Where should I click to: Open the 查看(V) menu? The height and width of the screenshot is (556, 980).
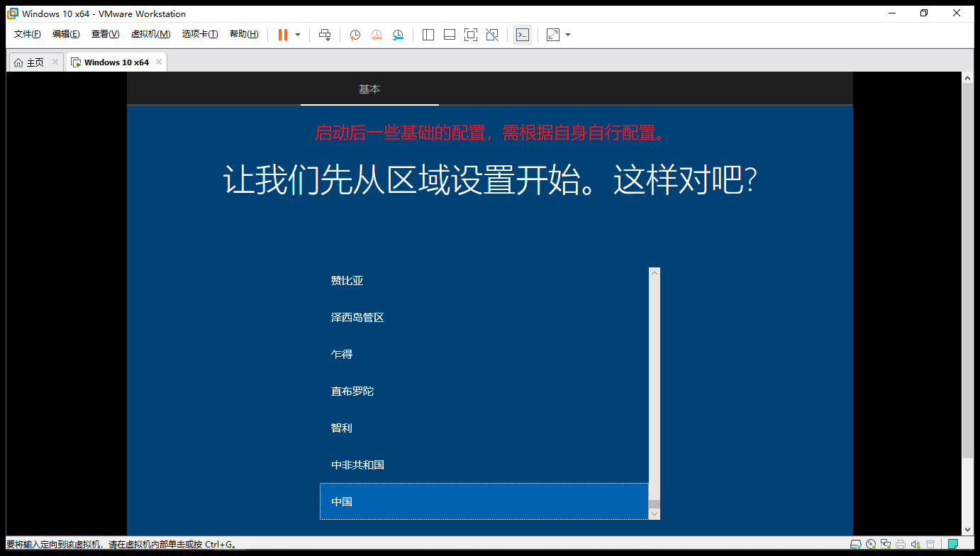[105, 34]
